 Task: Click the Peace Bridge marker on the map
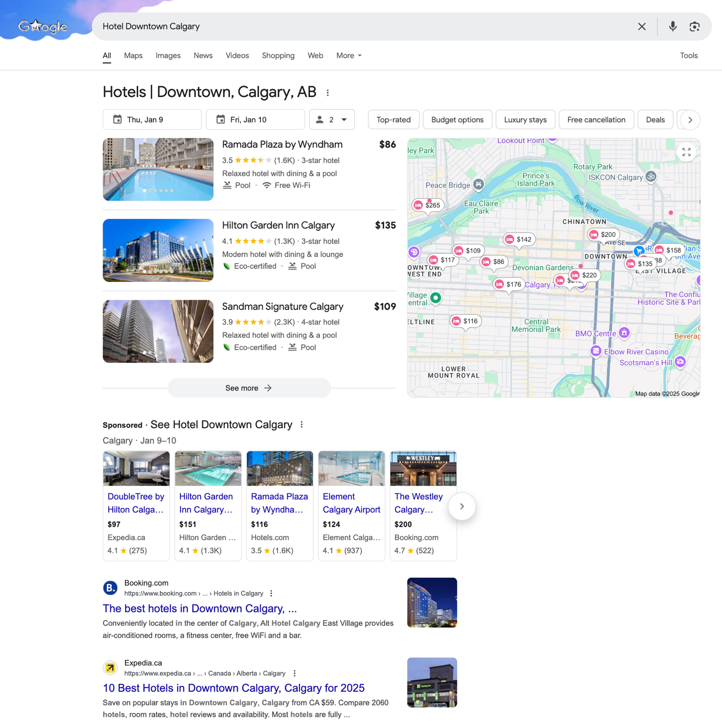tap(478, 185)
